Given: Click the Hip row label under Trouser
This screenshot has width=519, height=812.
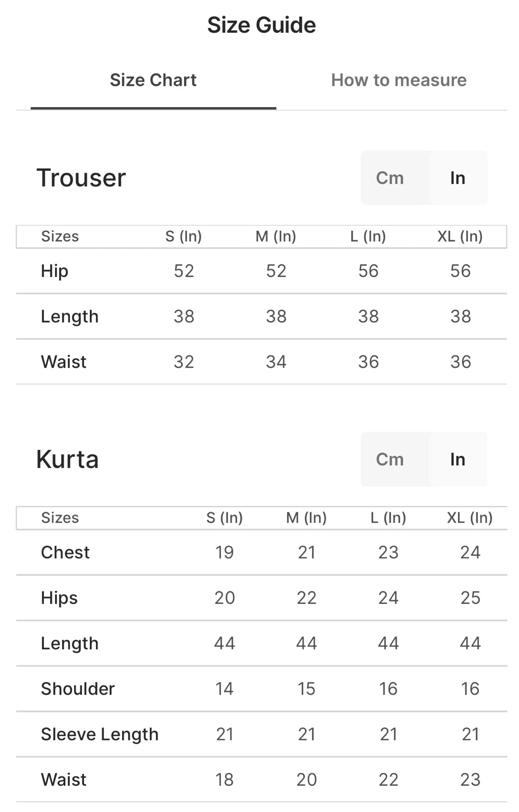Looking at the screenshot, I should (55, 271).
